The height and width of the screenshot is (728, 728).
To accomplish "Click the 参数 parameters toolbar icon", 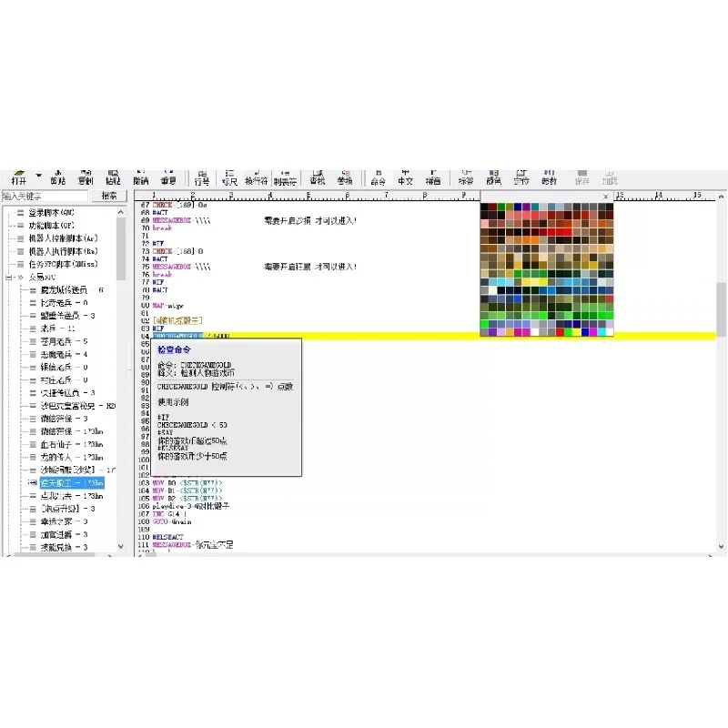I will tap(549, 178).
